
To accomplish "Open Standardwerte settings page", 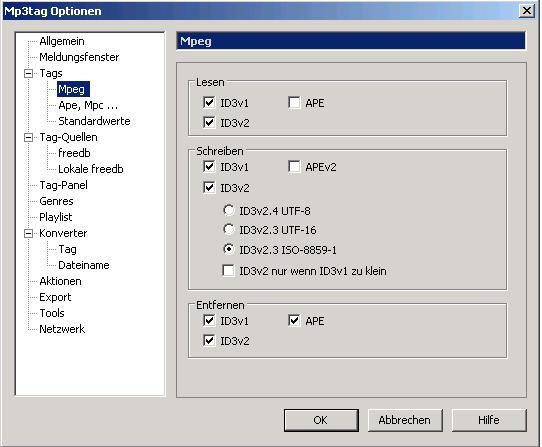I will (x=94, y=121).
